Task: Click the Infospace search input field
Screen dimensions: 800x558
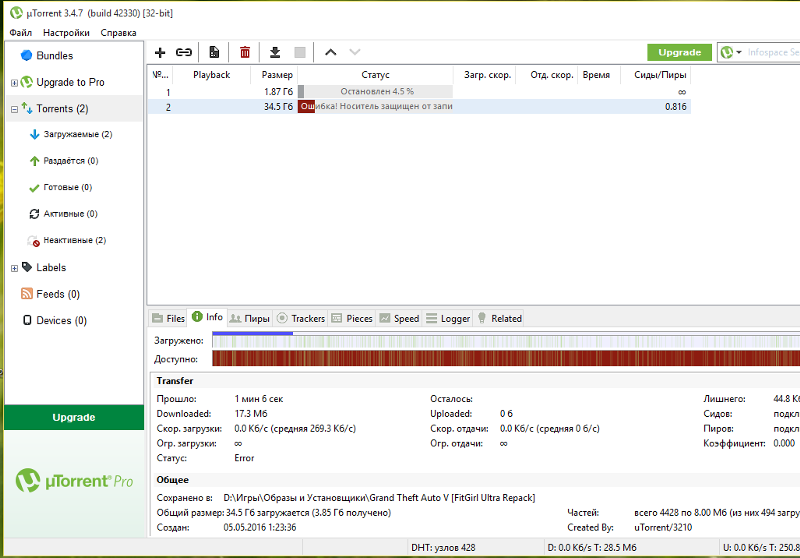Action: 772,52
